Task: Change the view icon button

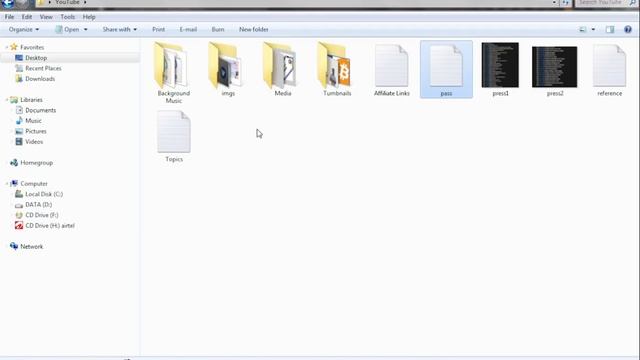Action: pos(582,29)
